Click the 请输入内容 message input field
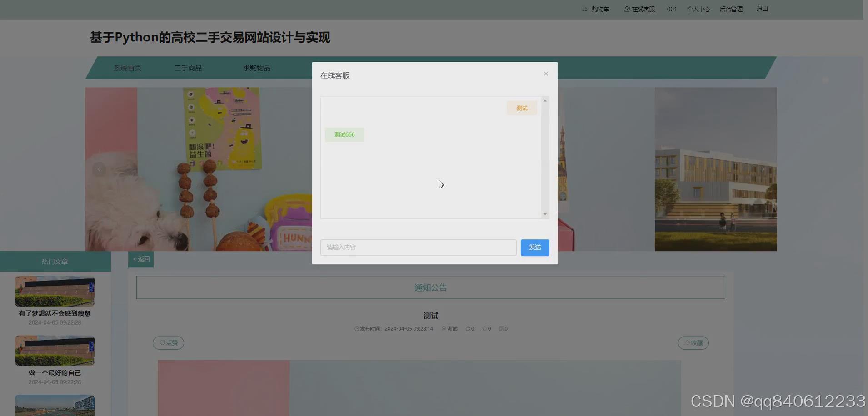Screen dimensions: 868x416 [x=418, y=248]
